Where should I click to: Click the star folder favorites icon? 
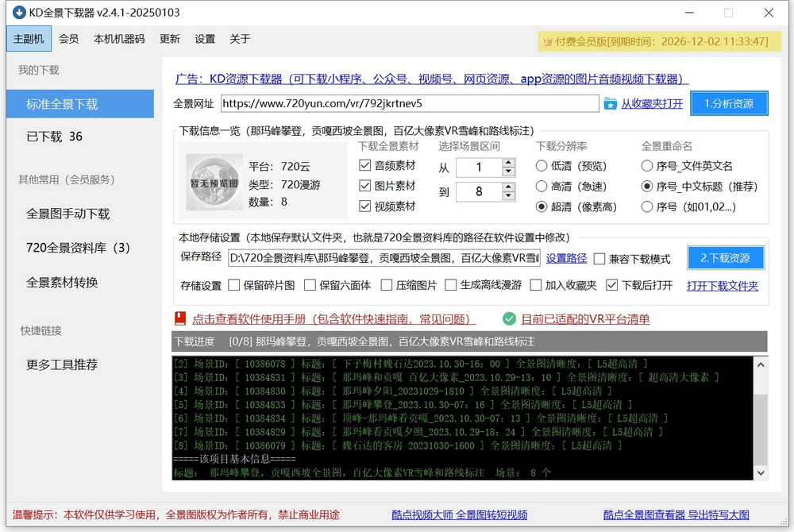pos(610,104)
